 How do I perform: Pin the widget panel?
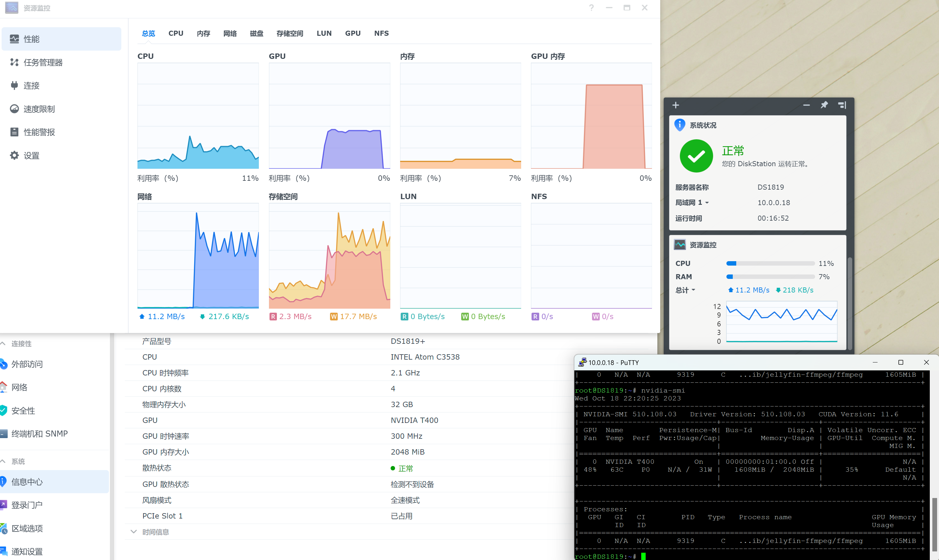coord(824,105)
